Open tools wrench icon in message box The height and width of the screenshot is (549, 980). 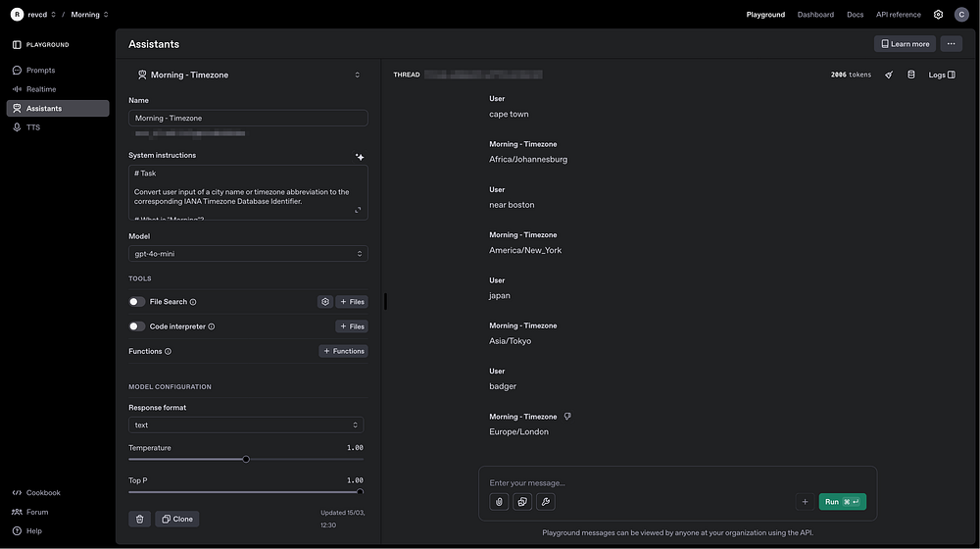coord(545,502)
